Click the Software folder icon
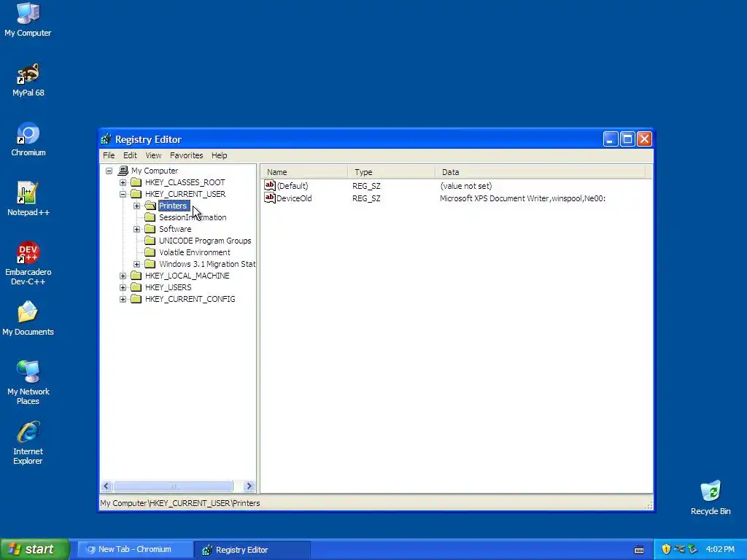The height and width of the screenshot is (560, 747). click(x=150, y=229)
